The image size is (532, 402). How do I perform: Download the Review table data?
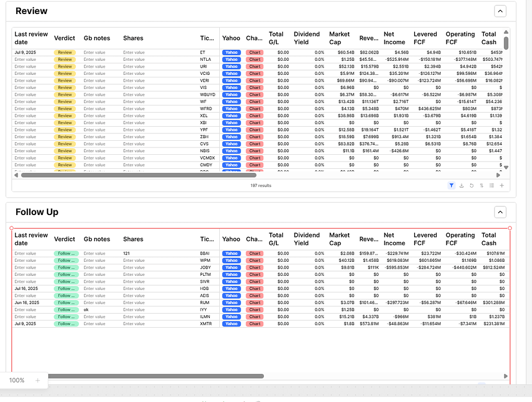tap(461, 185)
